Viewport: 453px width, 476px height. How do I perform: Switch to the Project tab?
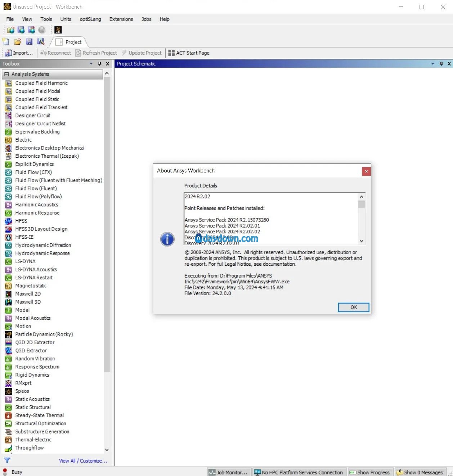(69, 42)
